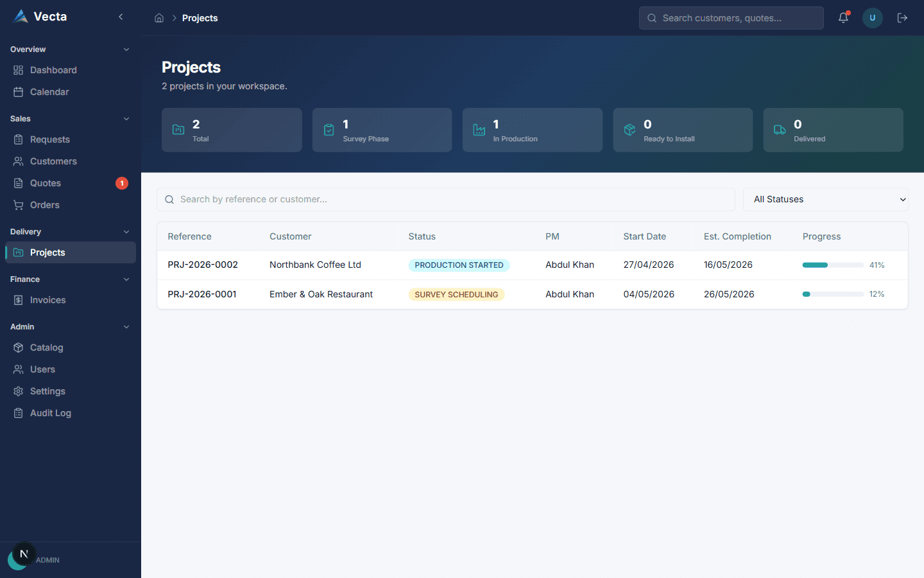Click Ember & Oak Restaurant customer cell
This screenshot has width=924, height=578.
321,294
